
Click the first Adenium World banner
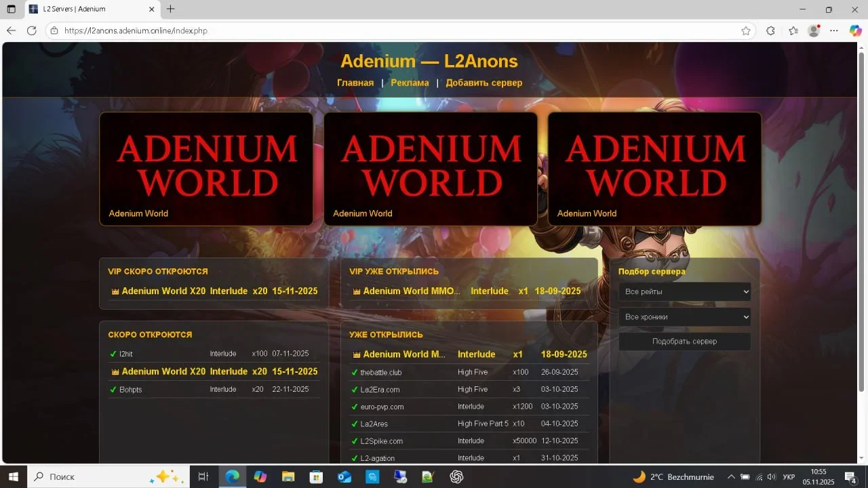(x=206, y=168)
